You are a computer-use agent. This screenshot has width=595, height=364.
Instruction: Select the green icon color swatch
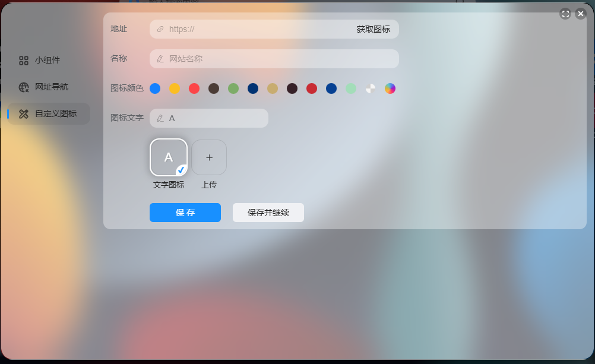click(x=233, y=88)
